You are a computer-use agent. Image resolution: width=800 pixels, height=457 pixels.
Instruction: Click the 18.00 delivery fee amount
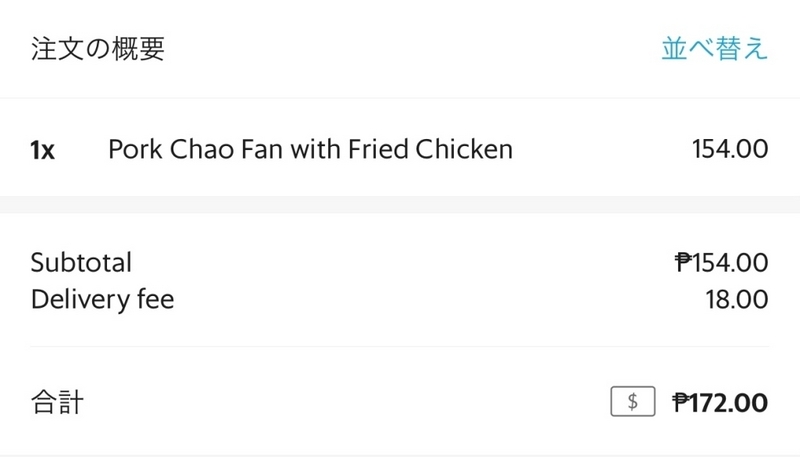coord(737,299)
